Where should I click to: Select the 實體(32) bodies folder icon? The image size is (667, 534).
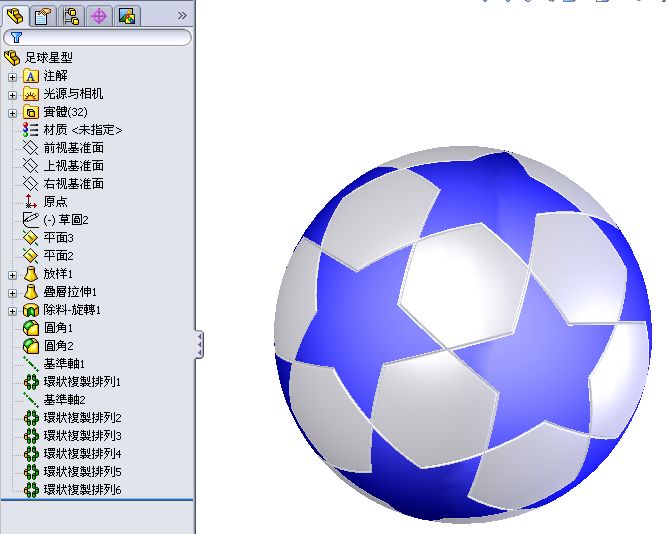[x=31, y=112]
